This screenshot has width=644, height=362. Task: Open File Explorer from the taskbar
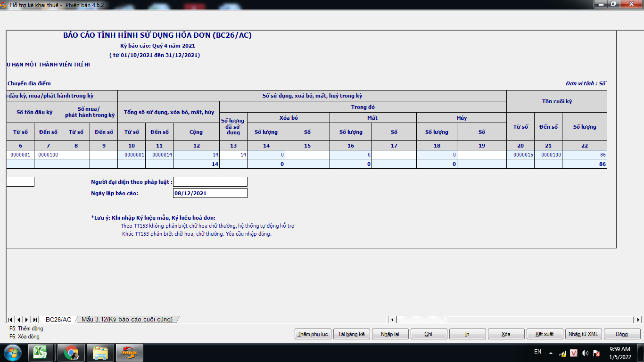coord(100,353)
